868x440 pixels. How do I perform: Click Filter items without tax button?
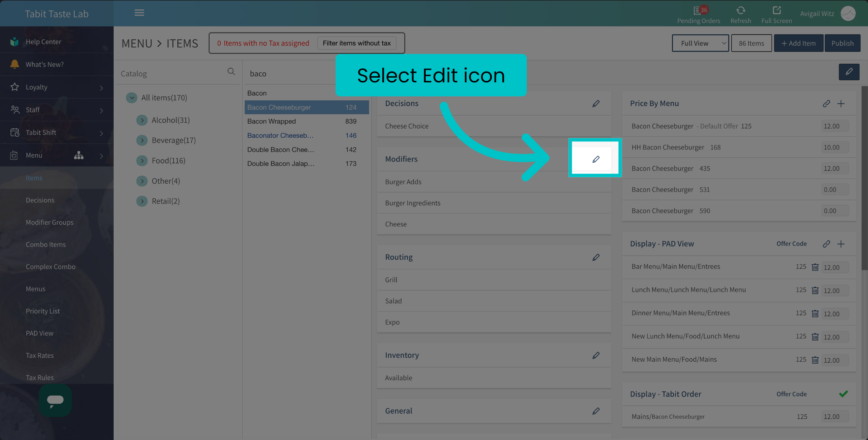point(356,43)
